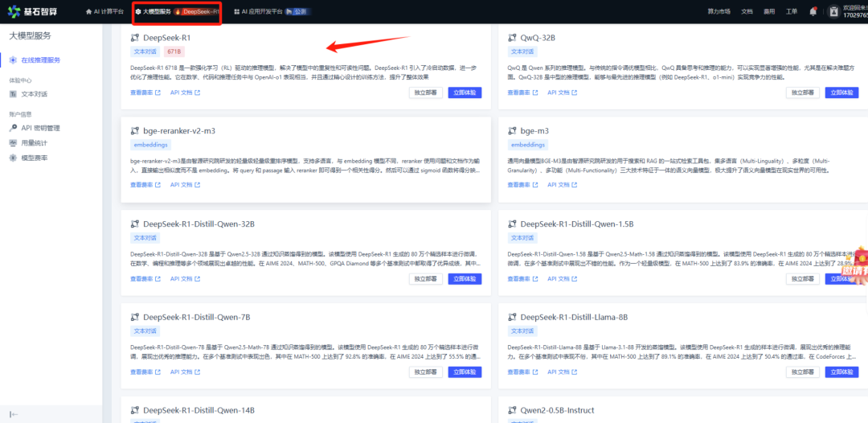Open AI 计算平台 in top navigation
Image resolution: width=868 pixels, height=423 pixels.
pos(104,11)
